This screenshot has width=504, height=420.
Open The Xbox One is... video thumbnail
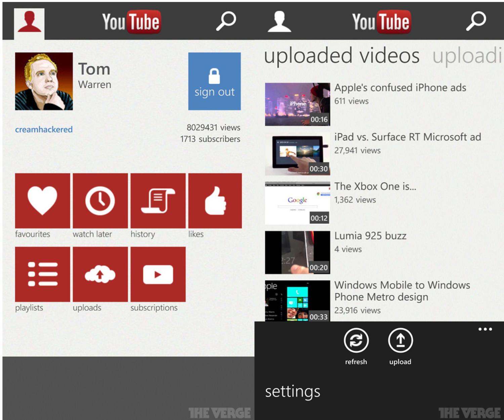[297, 203]
